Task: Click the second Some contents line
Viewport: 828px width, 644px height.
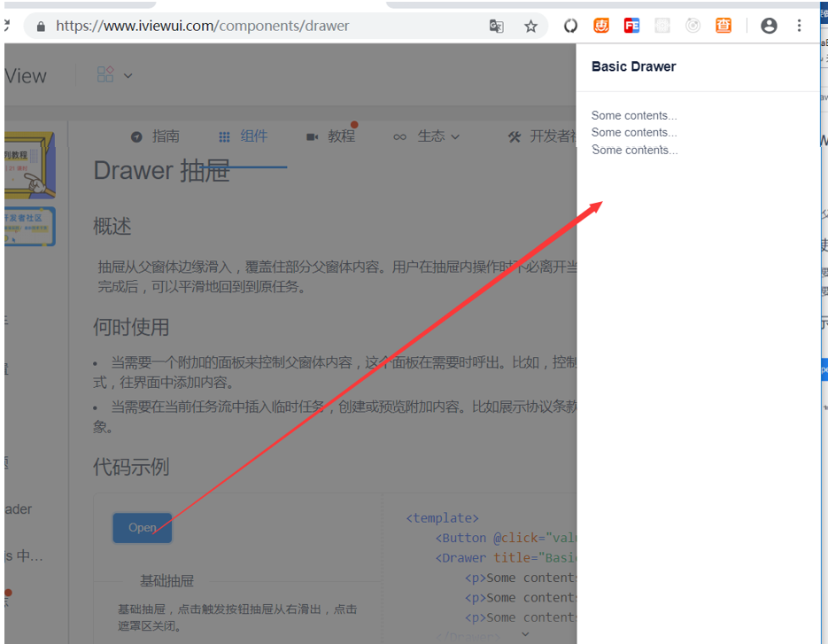Action: (634, 132)
